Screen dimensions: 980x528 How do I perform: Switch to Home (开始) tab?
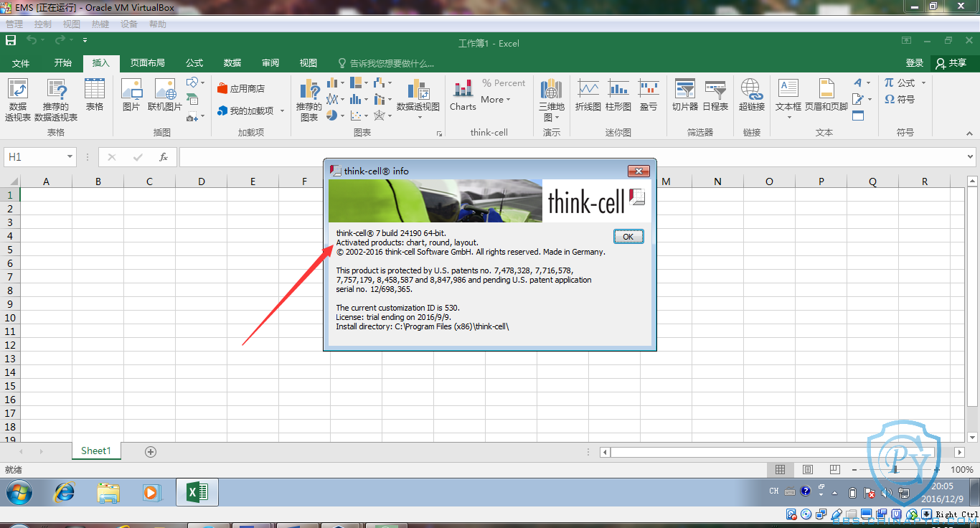62,63
